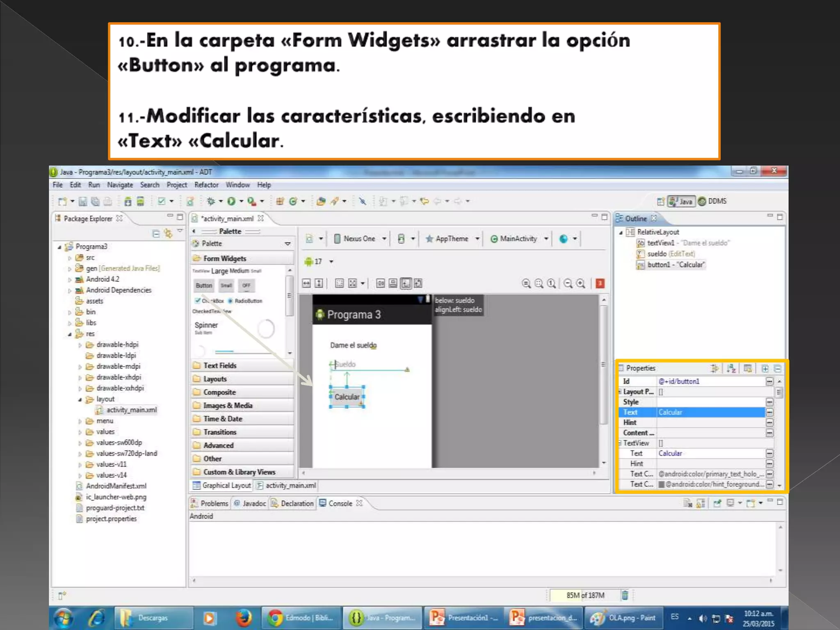
Task: Open the AppTheme dropdown
Action: pos(452,239)
